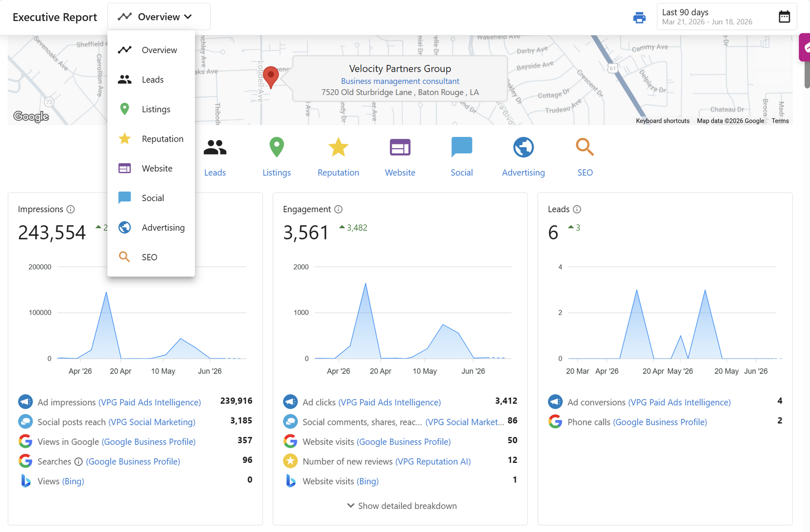Screen dimensions: 810x532
Task: Open Google Business Profile link for Website visits
Action: point(404,442)
